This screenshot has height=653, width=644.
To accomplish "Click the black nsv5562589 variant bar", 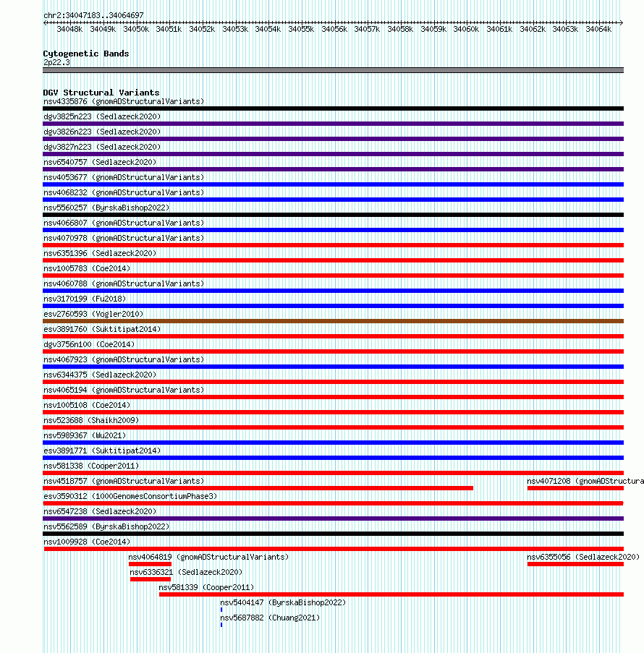I will tap(333, 534).
